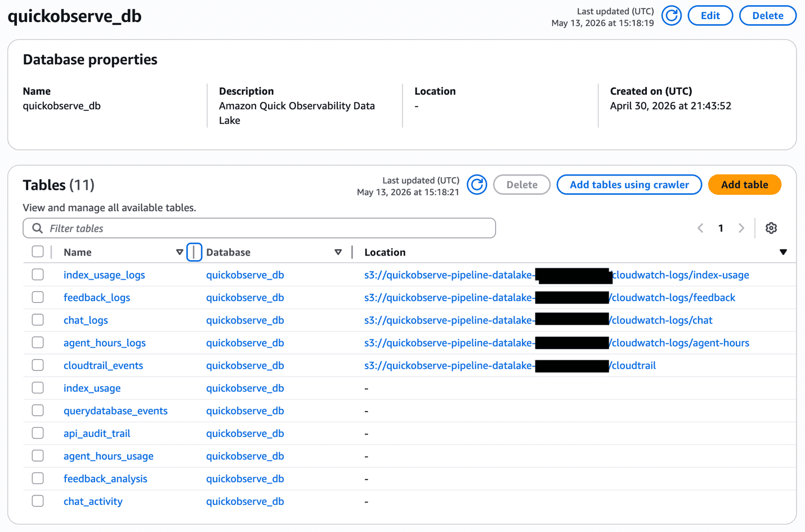
Task: Click the disabled Delete tables button
Action: click(x=522, y=185)
